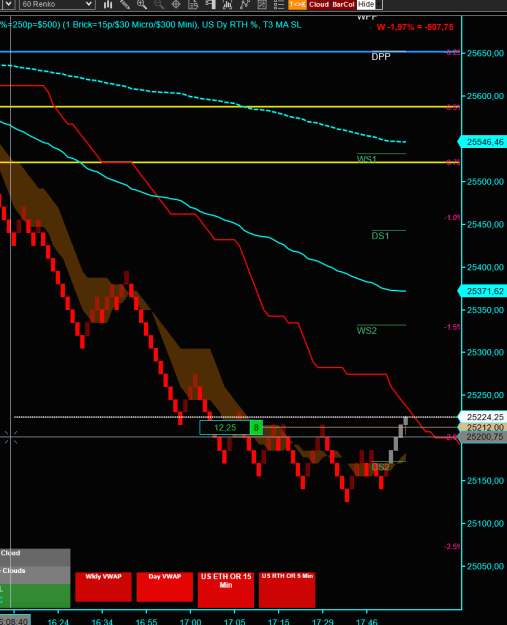Open the data box document icon
The width and height of the screenshot is (507, 625).
(x=193, y=4)
